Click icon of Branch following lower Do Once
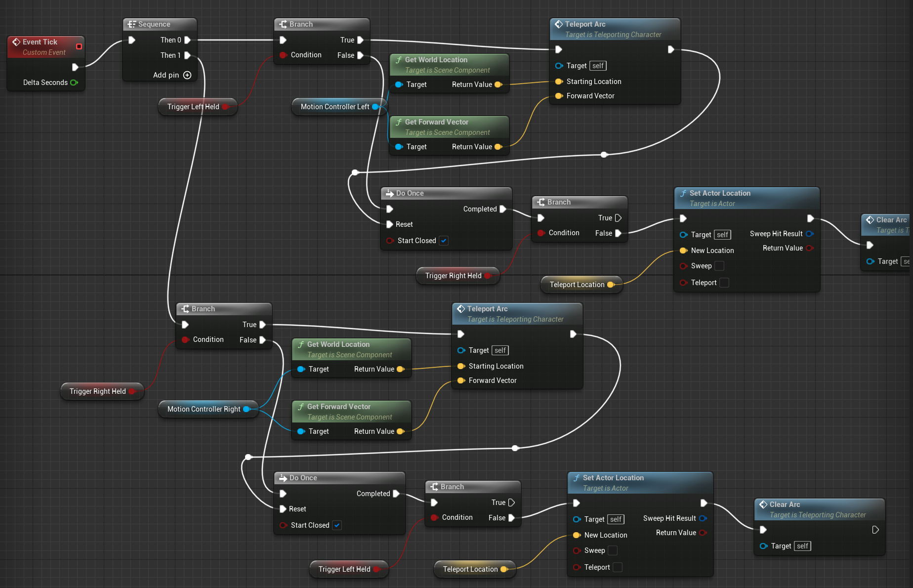The width and height of the screenshot is (913, 588). point(434,487)
